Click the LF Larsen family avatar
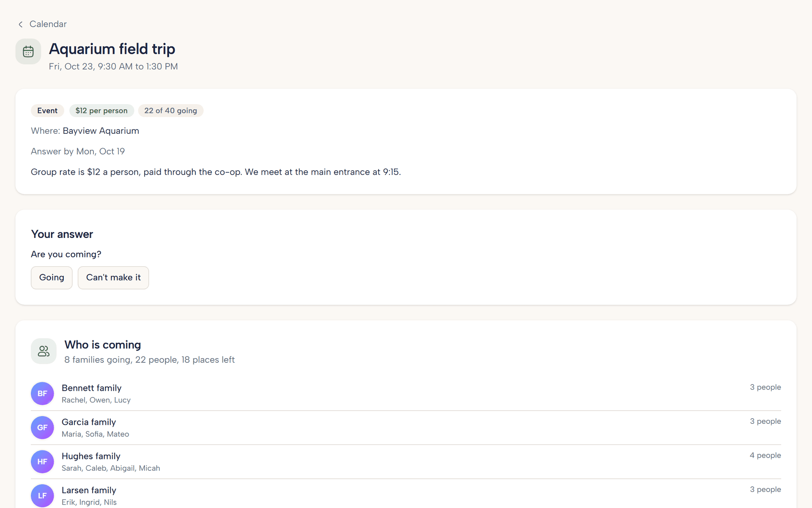 (42, 496)
